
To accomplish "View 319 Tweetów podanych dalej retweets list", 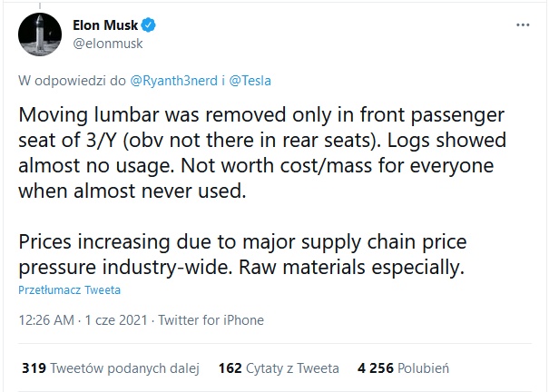I will (x=111, y=368).
